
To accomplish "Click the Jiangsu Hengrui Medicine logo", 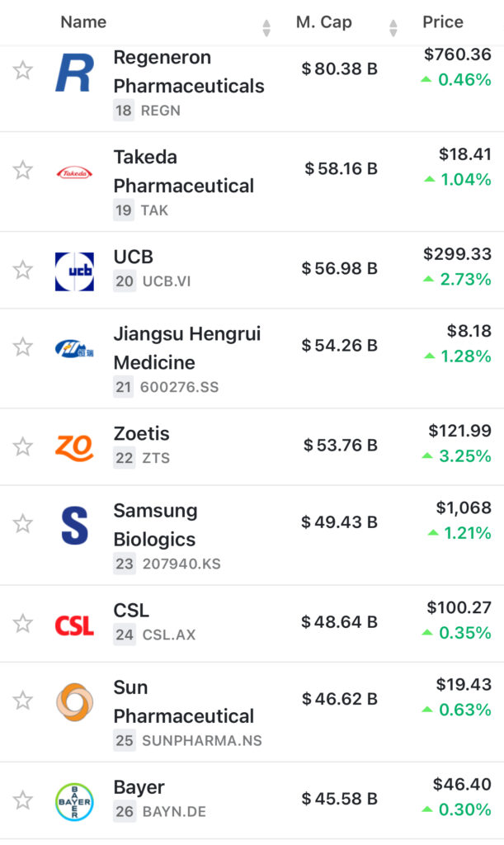I will click(74, 348).
